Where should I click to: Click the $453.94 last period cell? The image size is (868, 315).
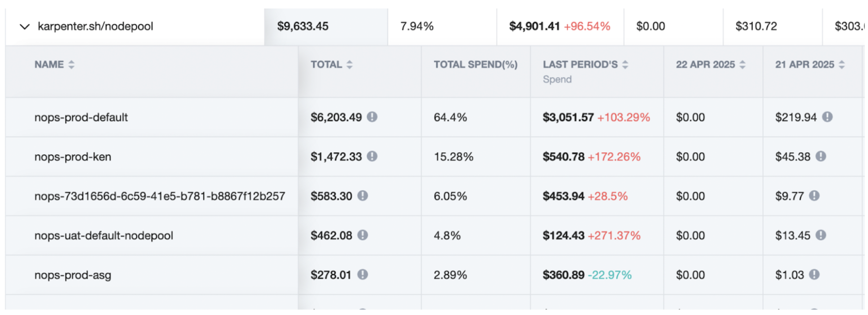[x=564, y=196]
